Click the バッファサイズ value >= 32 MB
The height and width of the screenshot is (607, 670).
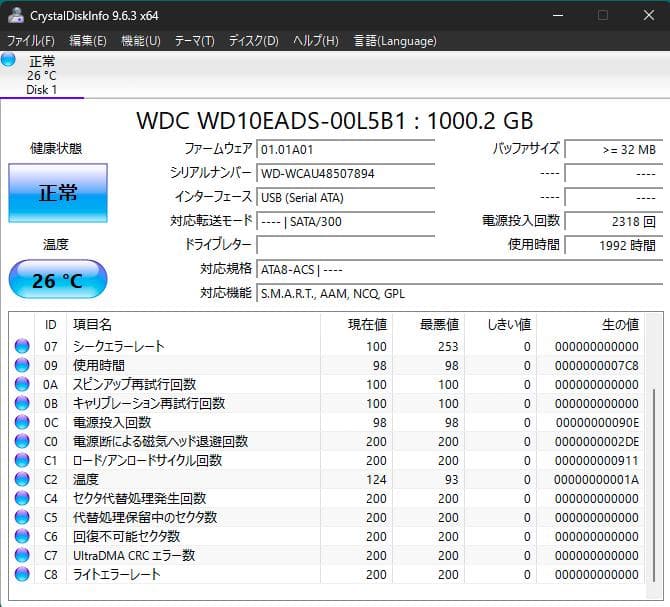pos(614,150)
